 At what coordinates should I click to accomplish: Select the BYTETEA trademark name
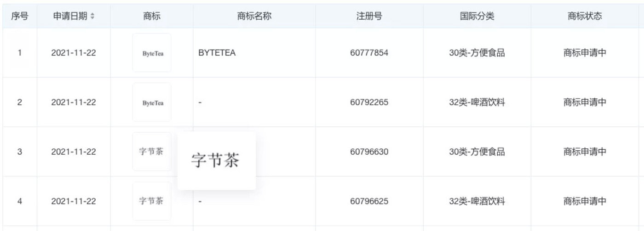tap(217, 53)
